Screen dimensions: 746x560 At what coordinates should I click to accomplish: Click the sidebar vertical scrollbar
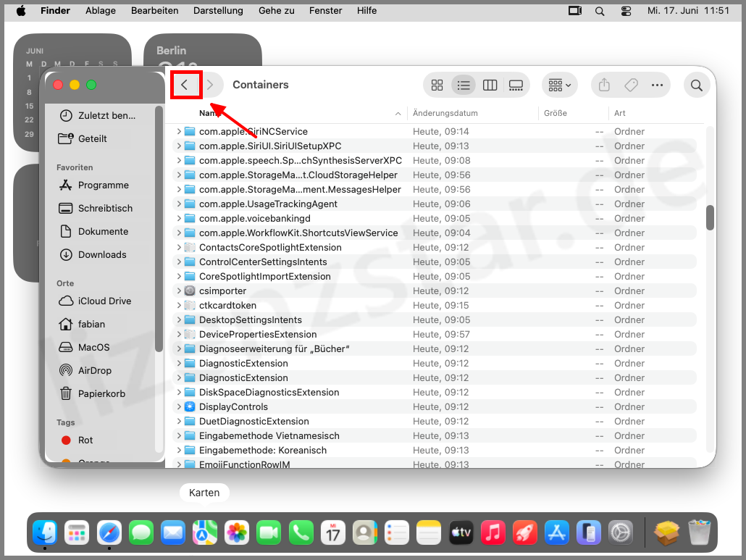[x=159, y=228]
